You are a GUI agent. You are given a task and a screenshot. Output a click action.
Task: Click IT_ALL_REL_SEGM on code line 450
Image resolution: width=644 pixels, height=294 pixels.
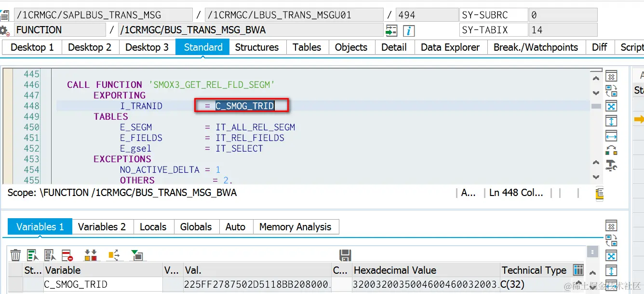[255, 127]
